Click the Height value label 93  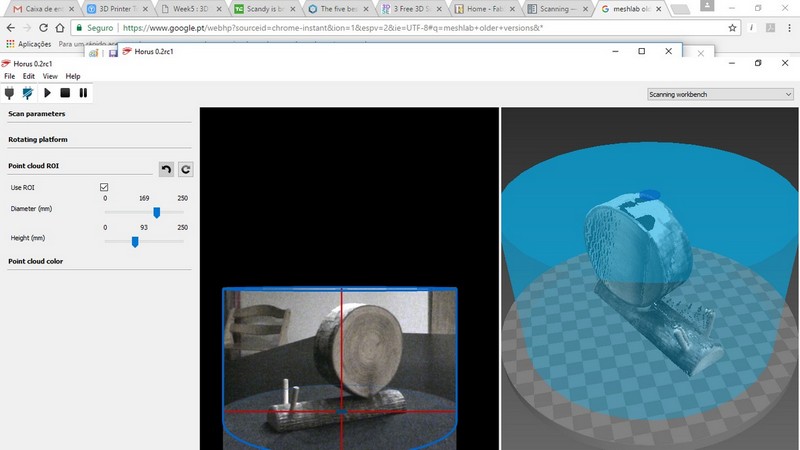144,227
